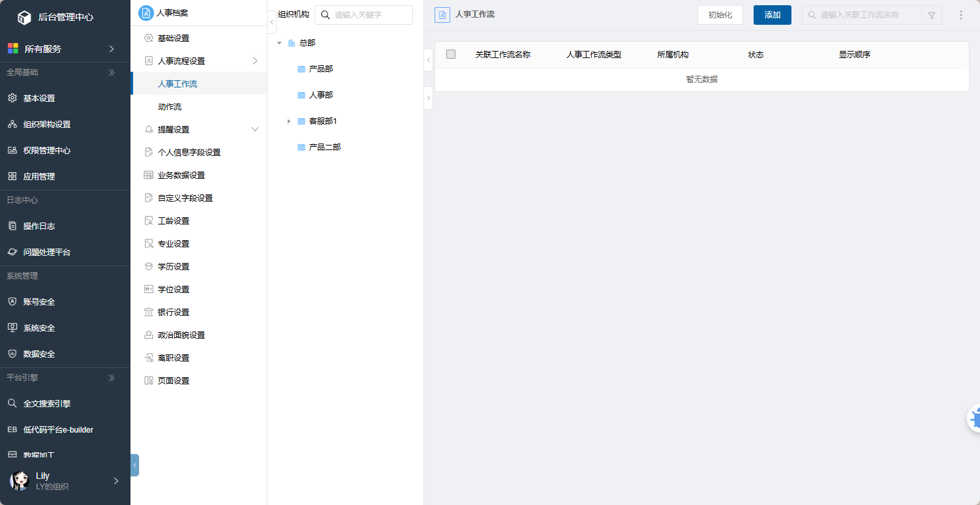Image resolution: width=980 pixels, height=505 pixels.
Task: Open the 动作流 menu item
Action: click(x=170, y=107)
